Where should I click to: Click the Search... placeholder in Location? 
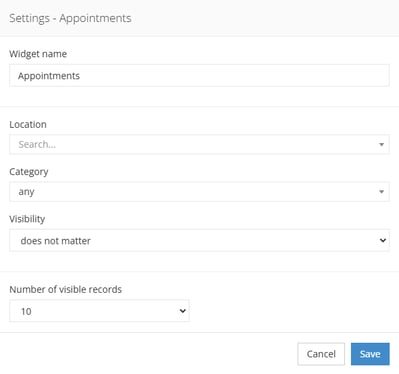(x=37, y=144)
